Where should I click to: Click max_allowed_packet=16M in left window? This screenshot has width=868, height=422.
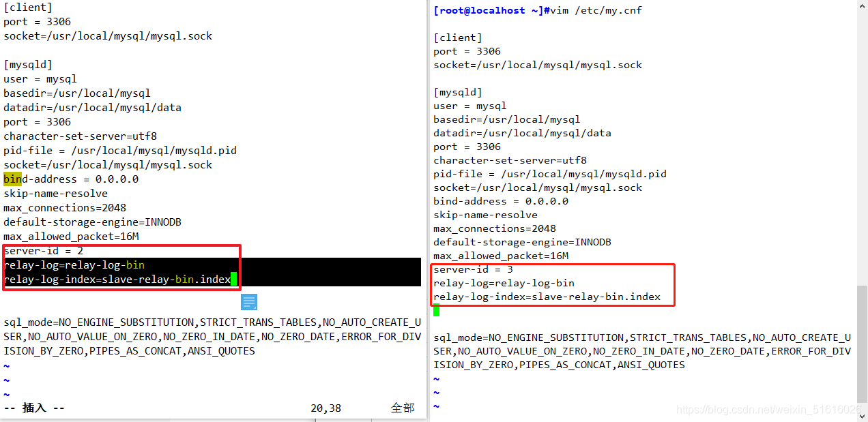[71, 237]
